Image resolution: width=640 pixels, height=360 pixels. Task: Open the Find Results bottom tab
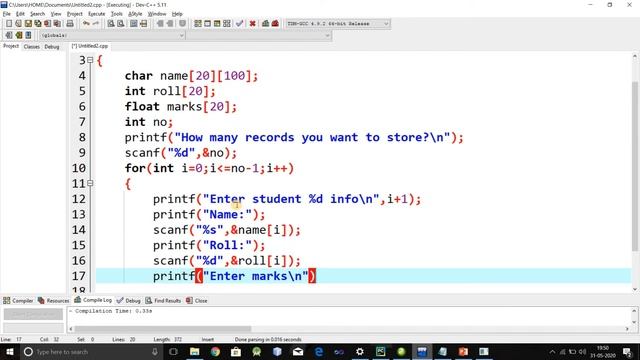pos(163,301)
